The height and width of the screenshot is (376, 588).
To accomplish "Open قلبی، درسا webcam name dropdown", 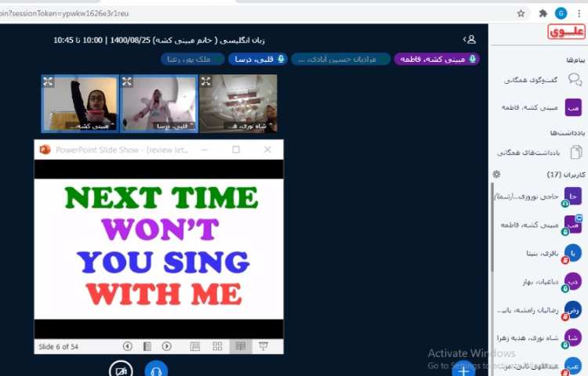I will (174, 126).
